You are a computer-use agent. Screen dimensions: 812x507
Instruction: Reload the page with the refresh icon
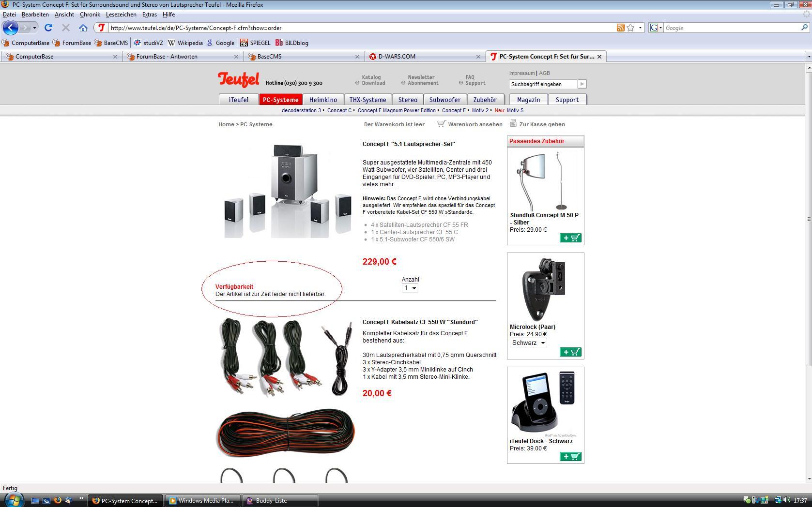click(48, 28)
